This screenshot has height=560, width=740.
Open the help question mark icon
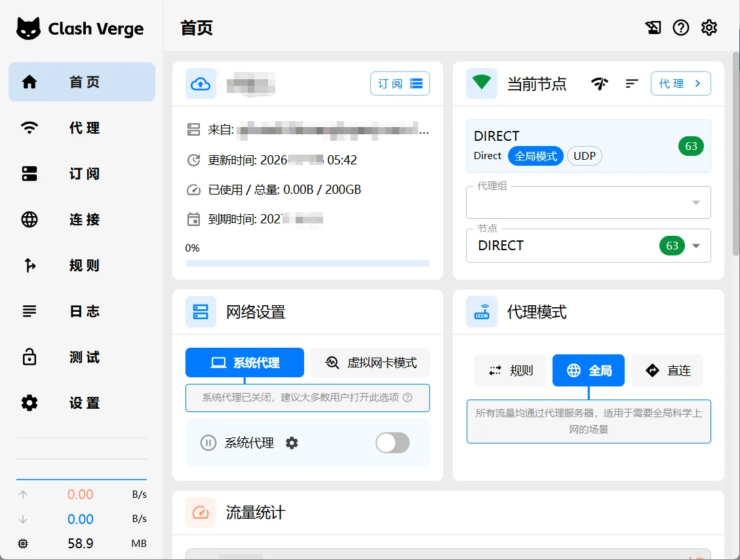click(x=681, y=28)
